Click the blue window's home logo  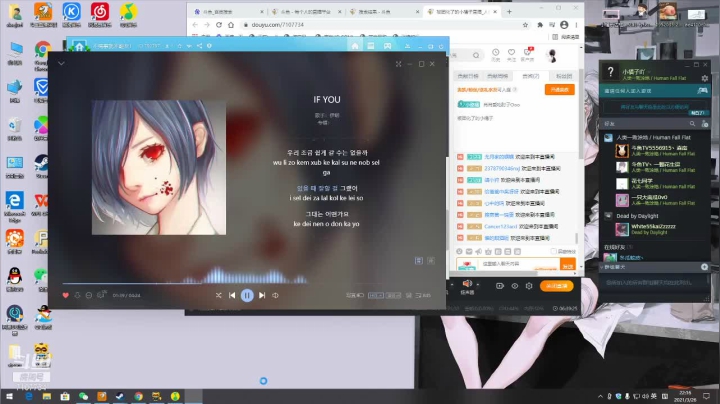pos(79,46)
